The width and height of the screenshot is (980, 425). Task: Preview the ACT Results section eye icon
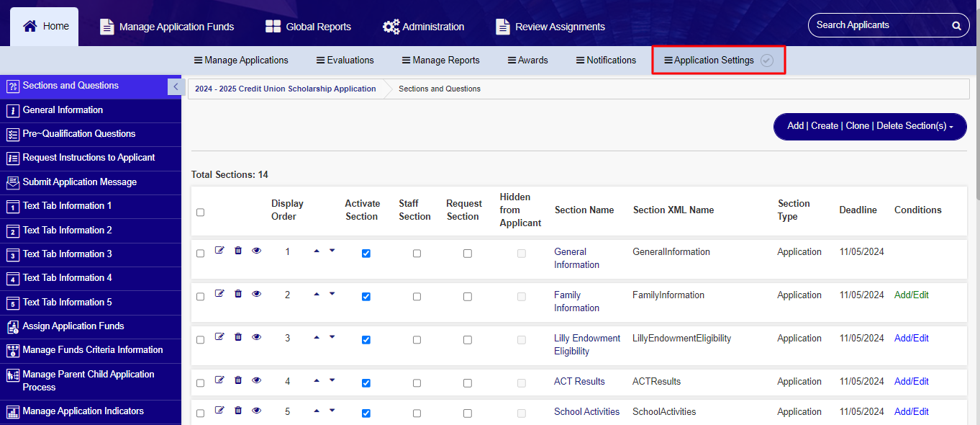coord(257,380)
